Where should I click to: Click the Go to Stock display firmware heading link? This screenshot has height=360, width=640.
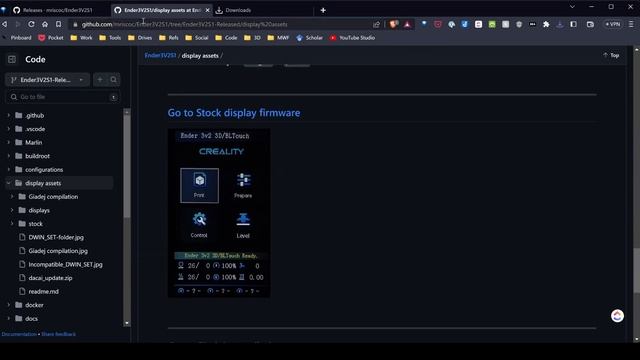point(234,113)
